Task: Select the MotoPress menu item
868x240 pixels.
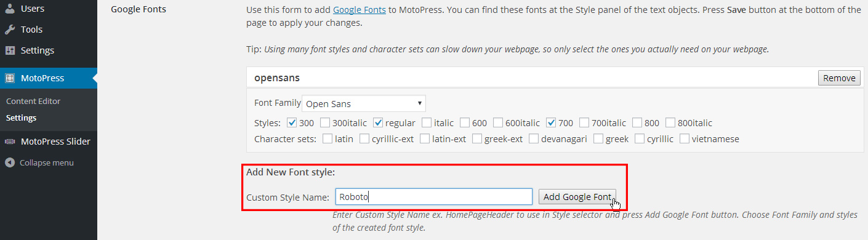Action: click(x=49, y=78)
